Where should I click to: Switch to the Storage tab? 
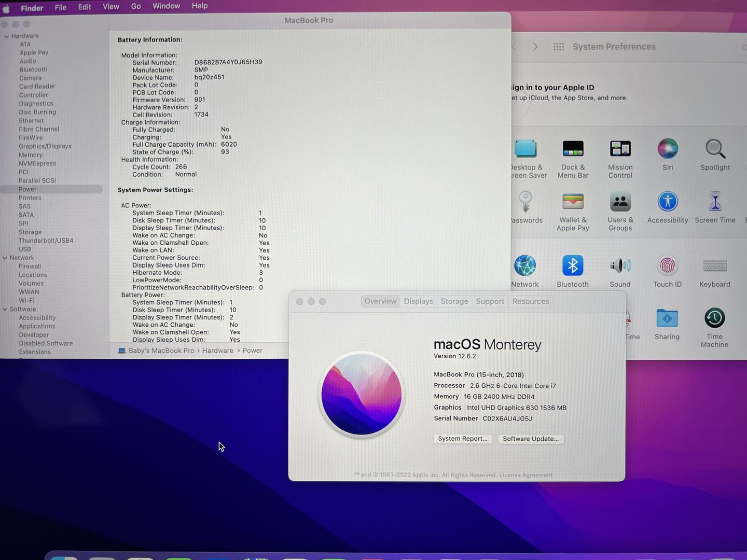[x=454, y=301]
